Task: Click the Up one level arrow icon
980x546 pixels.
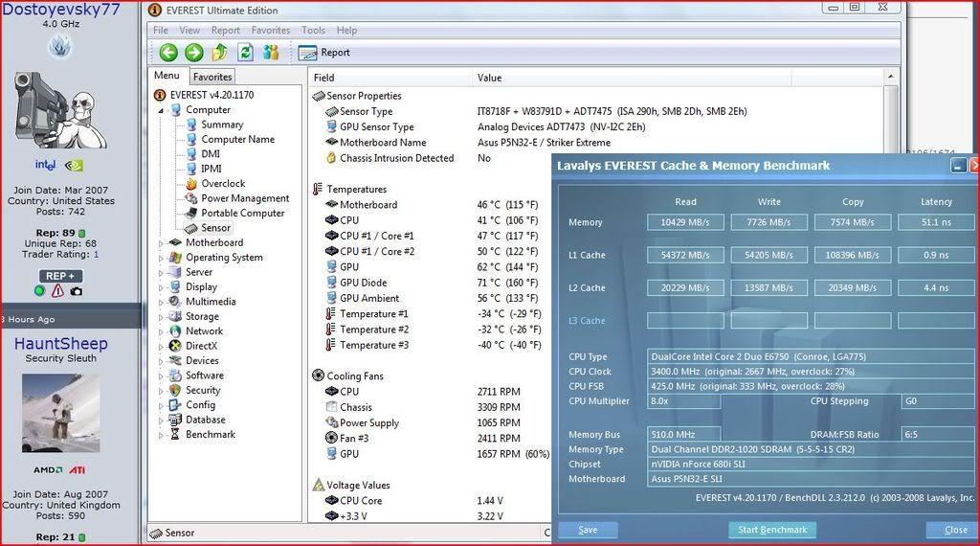Action: click(x=219, y=53)
